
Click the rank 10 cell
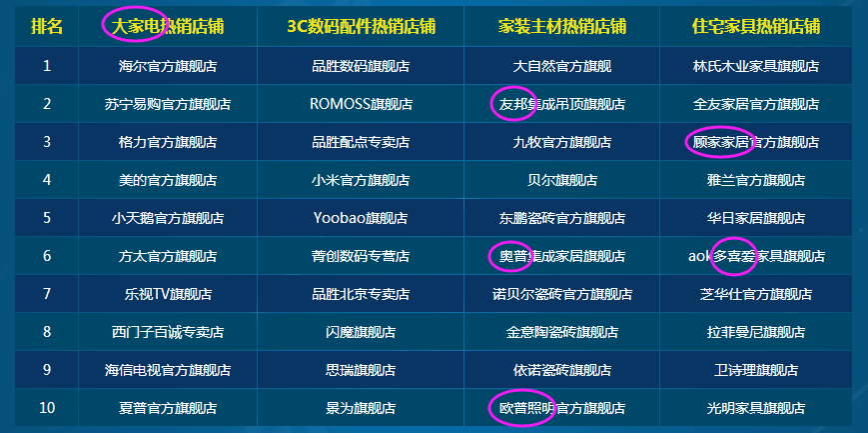pyautogui.click(x=47, y=408)
